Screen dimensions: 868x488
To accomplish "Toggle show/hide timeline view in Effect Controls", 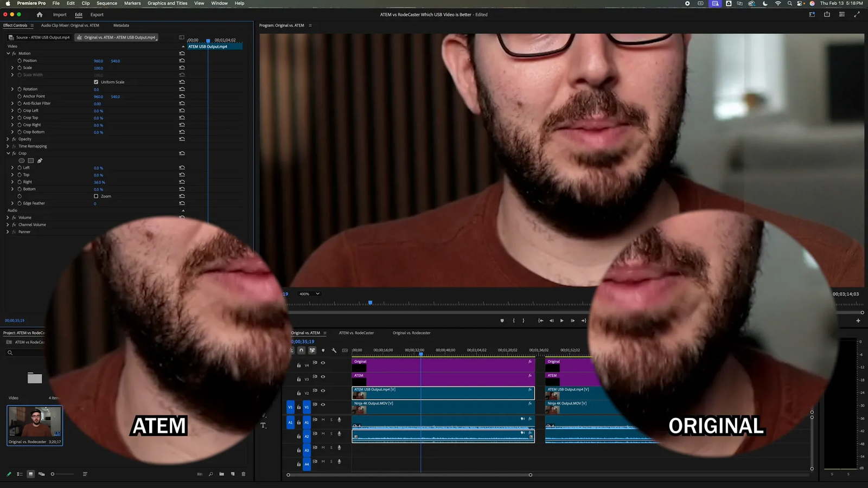I will click(x=182, y=37).
